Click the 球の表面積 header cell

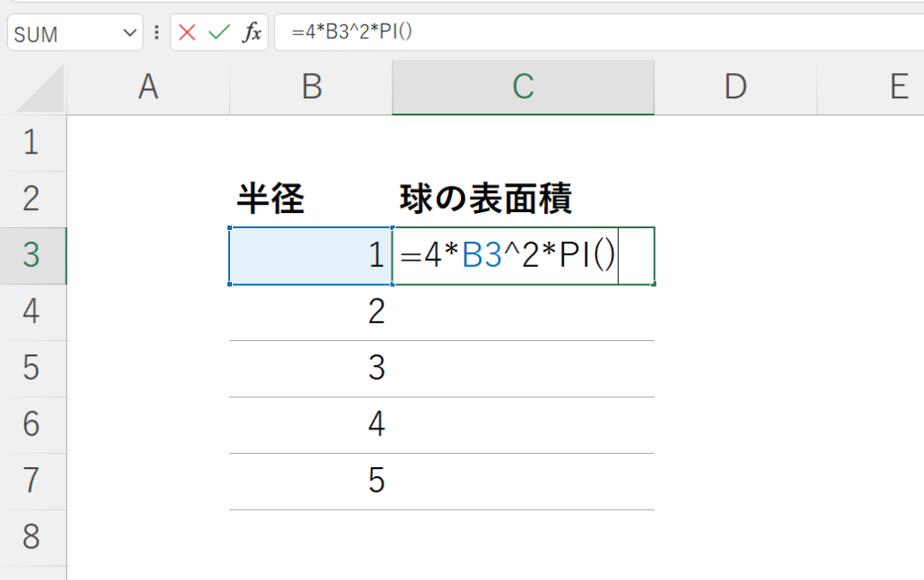(523, 199)
